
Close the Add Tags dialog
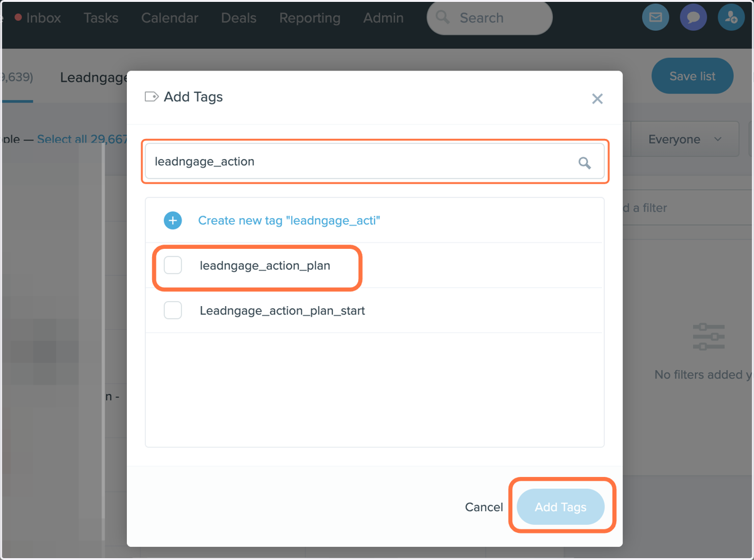pos(598,99)
